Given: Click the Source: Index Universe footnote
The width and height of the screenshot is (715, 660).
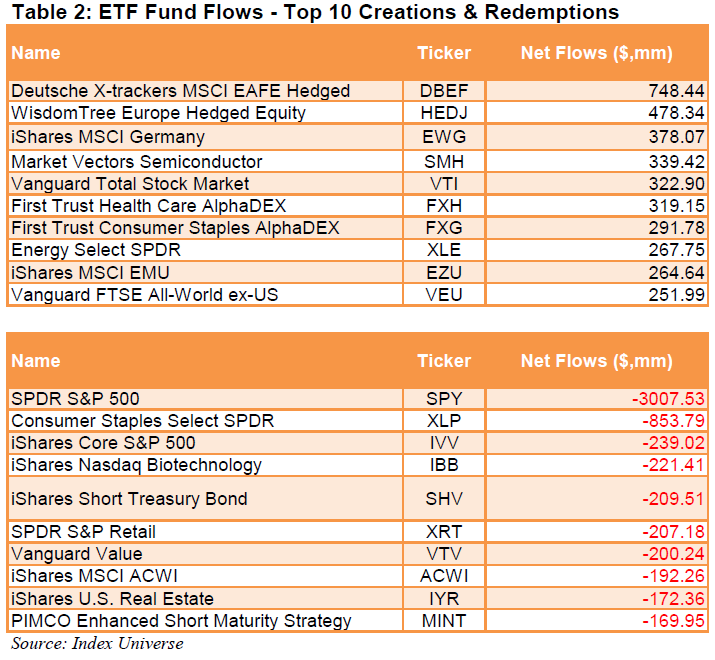Looking at the screenshot, I should pyautogui.click(x=97, y=643).
